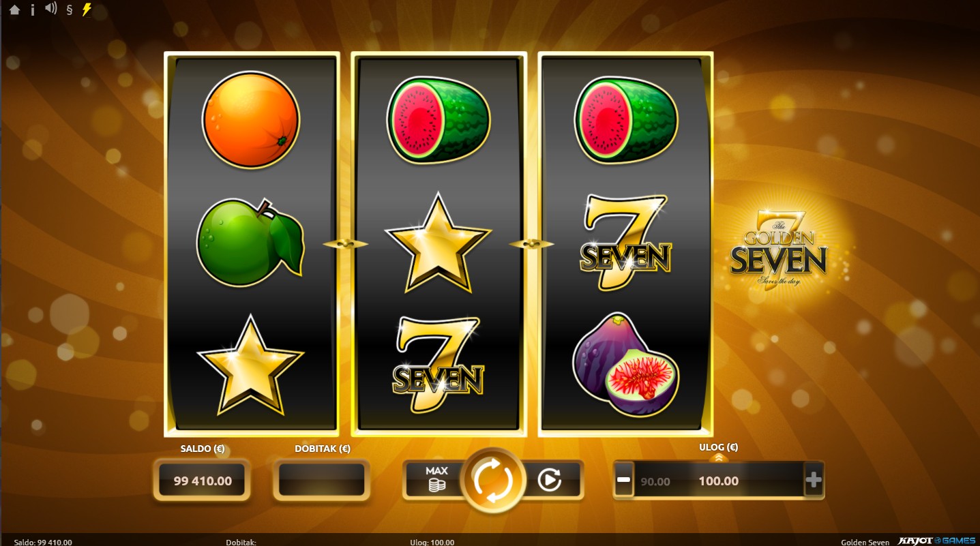Click the home icon
This screenshot has height=546, width=980.
click(14, 10)
